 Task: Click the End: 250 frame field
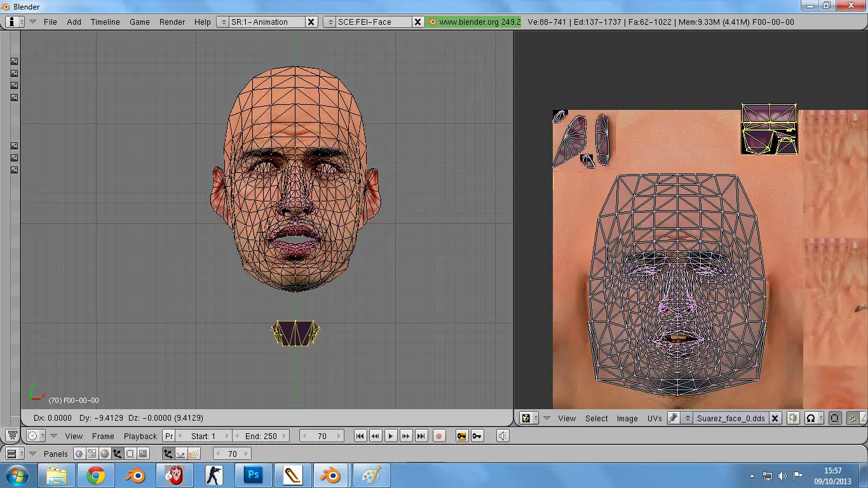pos(261,436)
